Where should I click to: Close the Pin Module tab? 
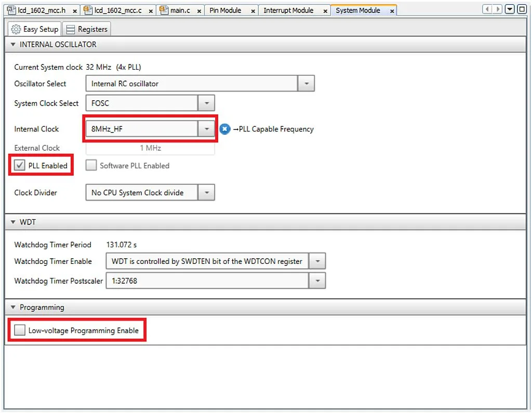click(253, 11)
